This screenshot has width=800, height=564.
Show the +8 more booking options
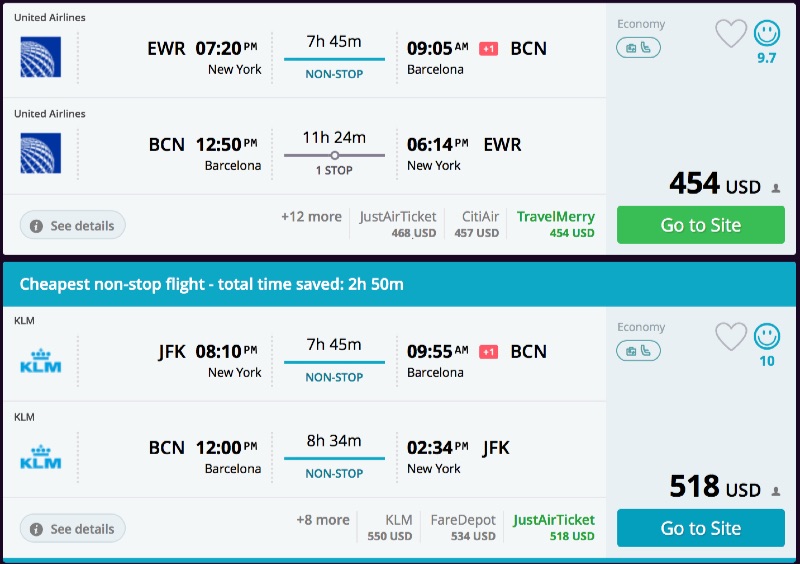click(x=323, y=520)
